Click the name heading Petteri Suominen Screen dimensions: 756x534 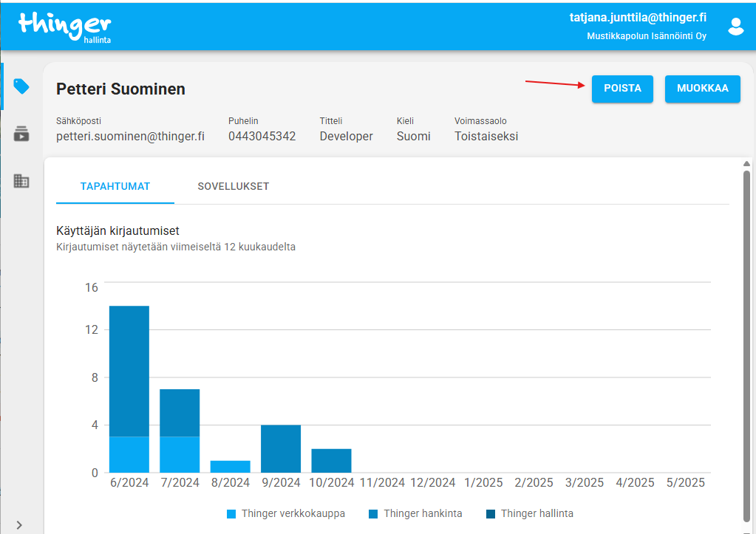[x=120, y=89]
